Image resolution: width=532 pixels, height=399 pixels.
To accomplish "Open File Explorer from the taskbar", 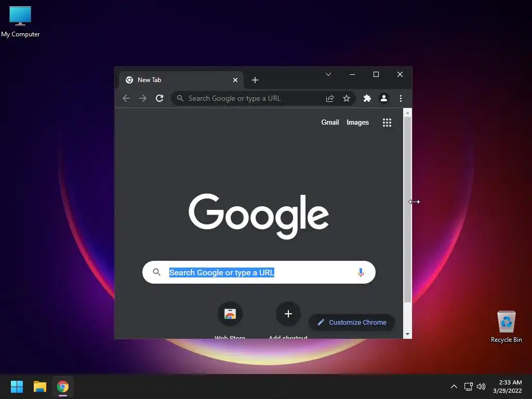I will (x=39, y=387).
